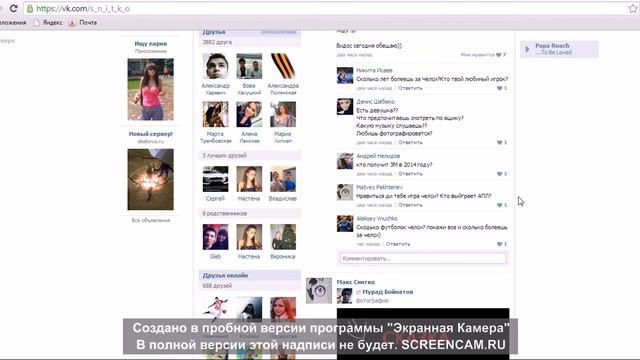Bookmark this page with the star icon
Viewport: 640px width, 360px height.
[633, 9]
